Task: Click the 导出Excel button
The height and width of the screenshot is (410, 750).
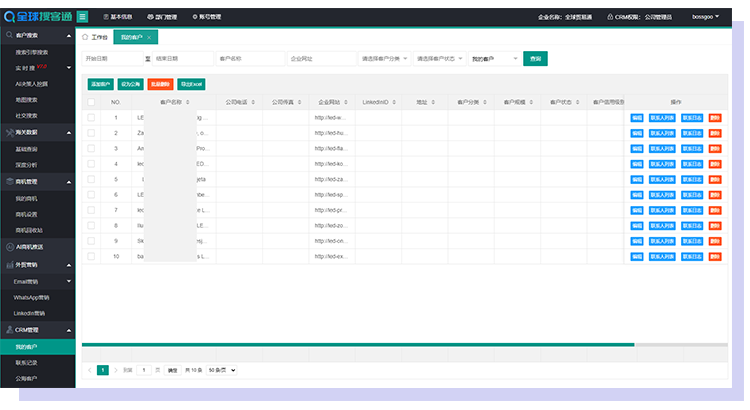Action: (x=190, y=84)
